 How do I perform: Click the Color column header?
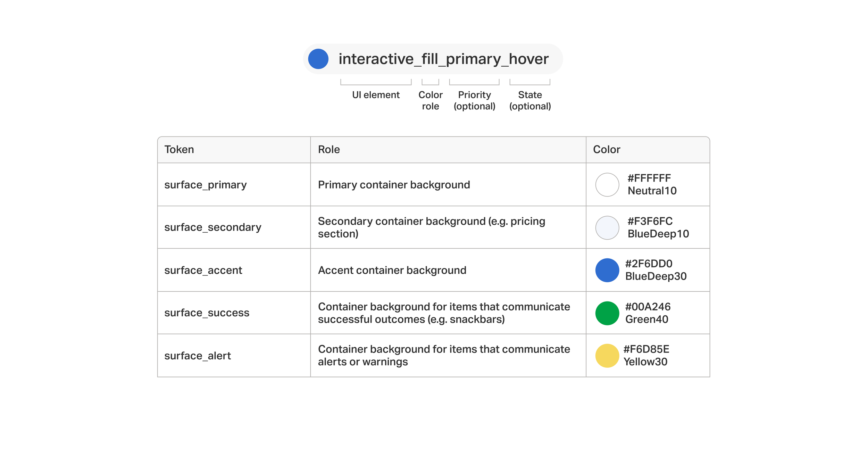[606, 150]
